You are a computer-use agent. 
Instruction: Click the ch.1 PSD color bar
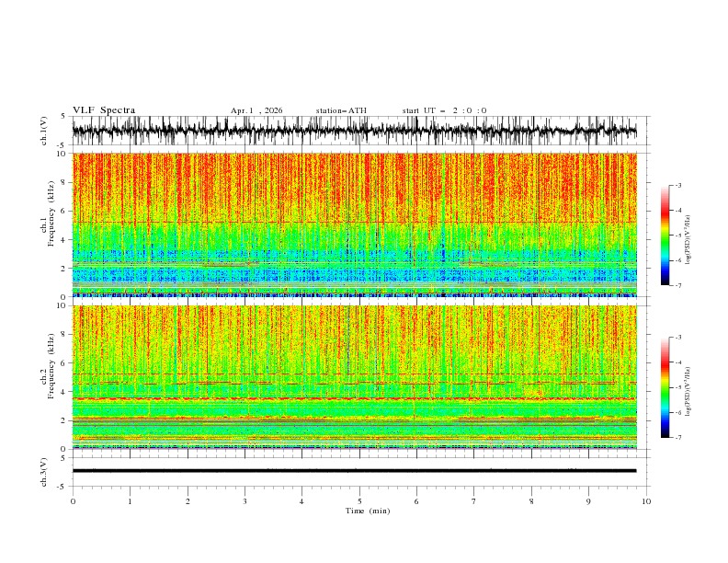tap(665, 236)
